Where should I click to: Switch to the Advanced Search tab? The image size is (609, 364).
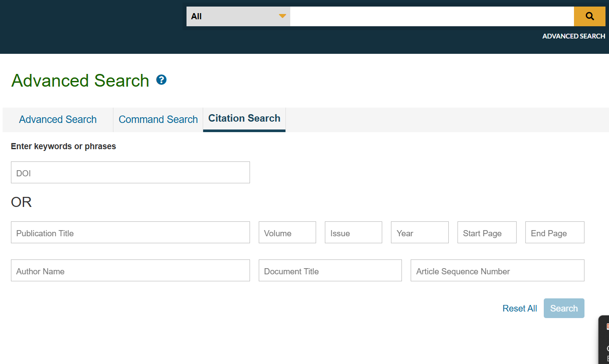coord(57,119)
